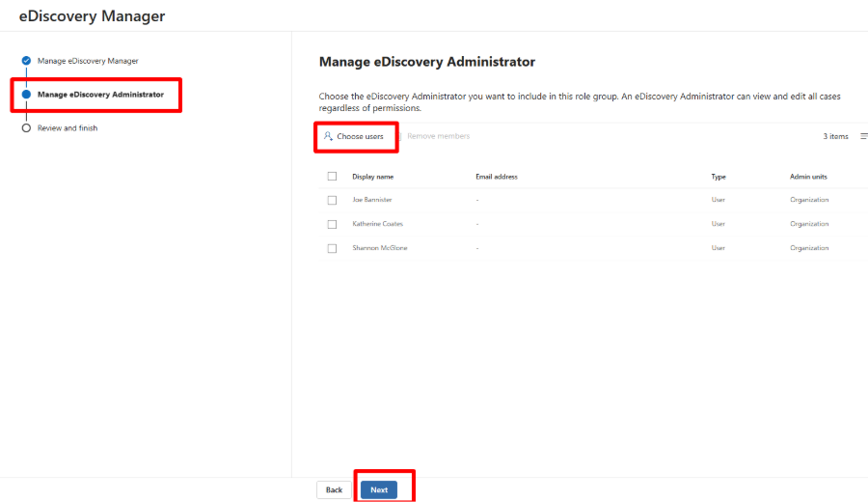
Task: Tick the select-all checkbox in header row
Action: (332, 177)
